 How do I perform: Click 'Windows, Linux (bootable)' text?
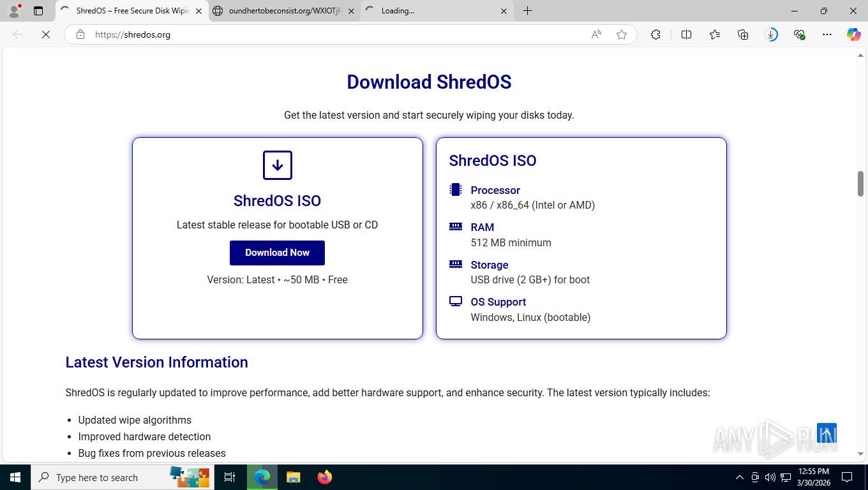(530, 317)
